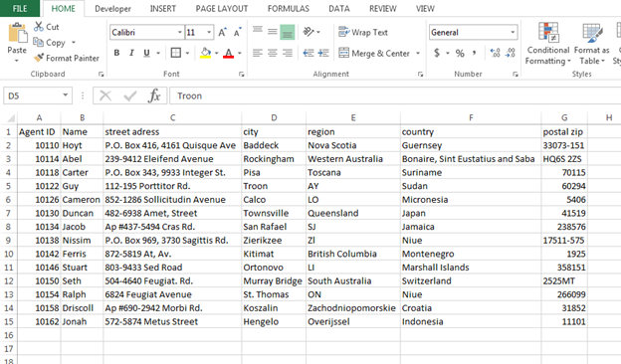Viewport: 621px width, 364px height.
Task: Apply cell borders icon
Action: click(x=176, y=53)
